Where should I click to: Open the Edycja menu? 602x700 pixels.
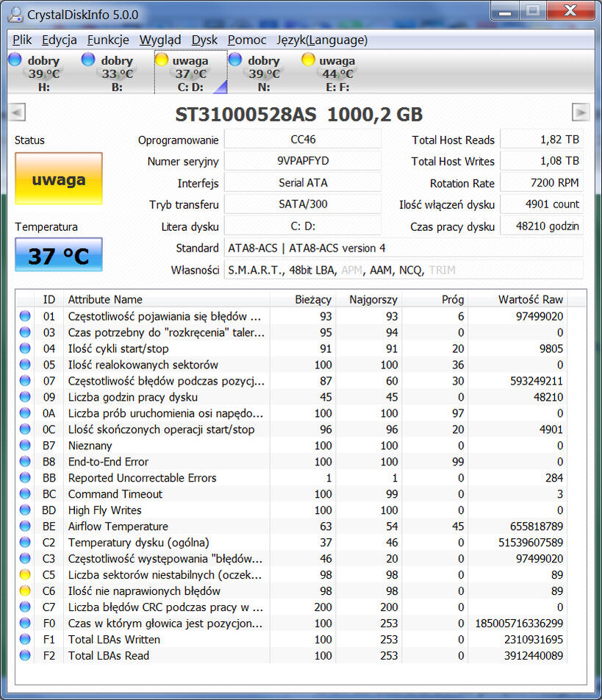click(60, 40)
